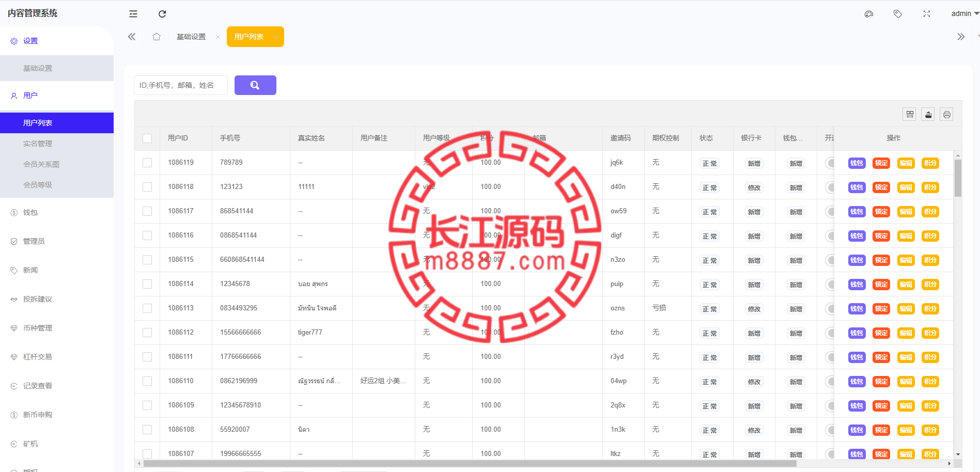Check the box for user 1086117
Image resolution: width=980 pixels, height=472 pixels.
click(x=147, y=211)
